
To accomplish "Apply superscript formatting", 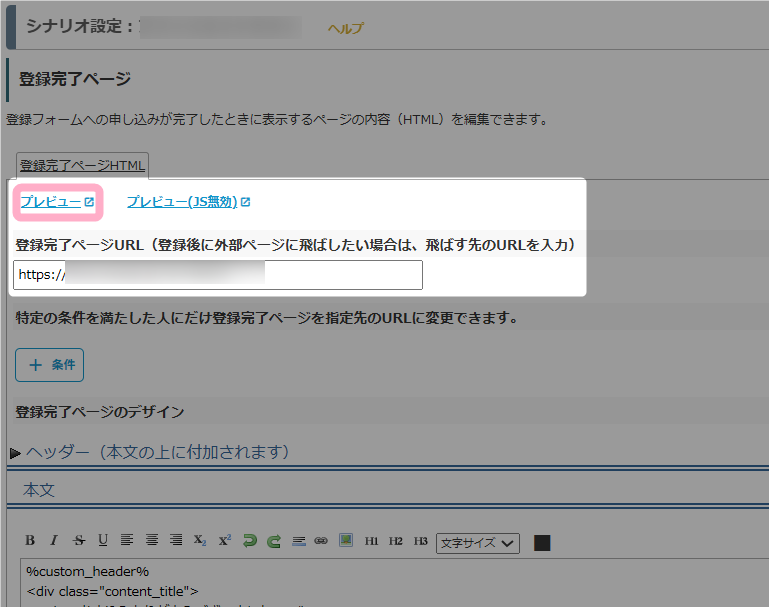I will (225, 540).
